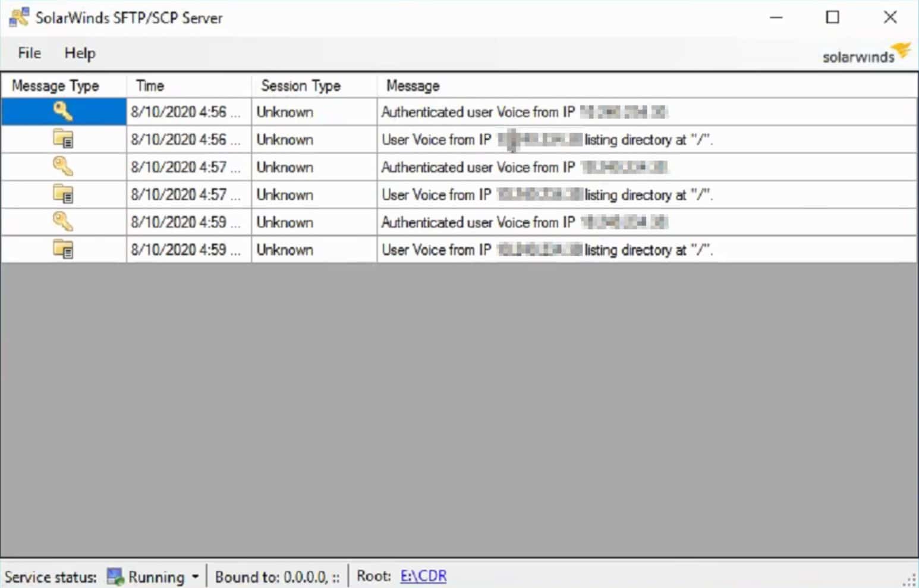The image size is (919, 588).
Task: Close the SFTP/SCP Server window
Action: tap(890, 17)
